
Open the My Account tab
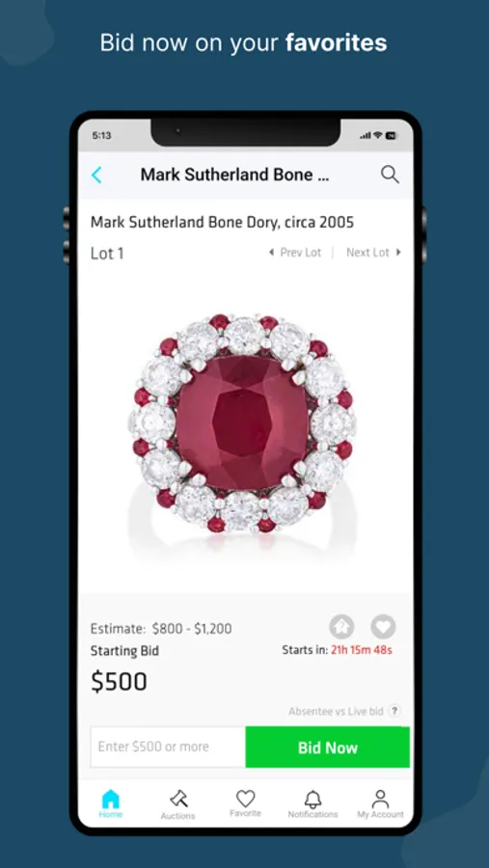point(380,803)
